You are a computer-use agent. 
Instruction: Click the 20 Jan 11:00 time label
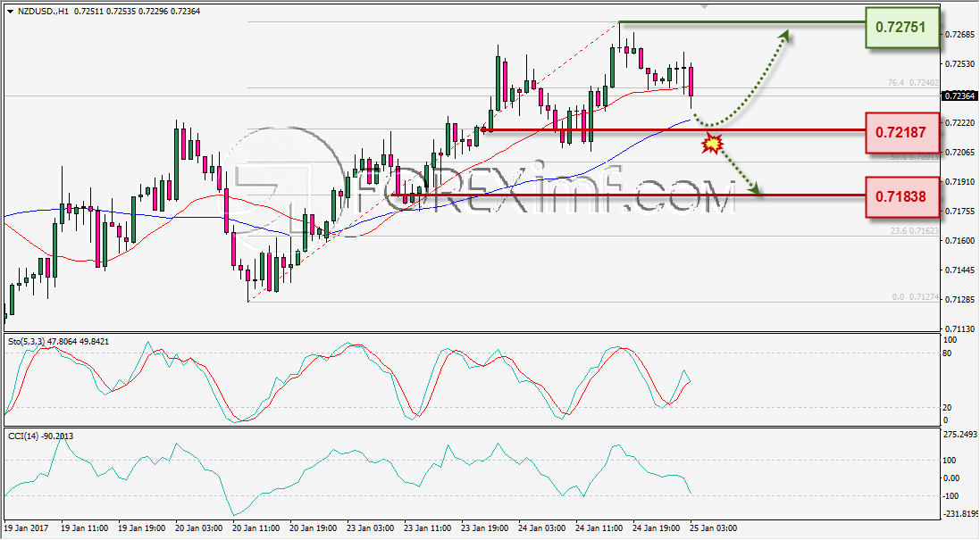(256, 528)
